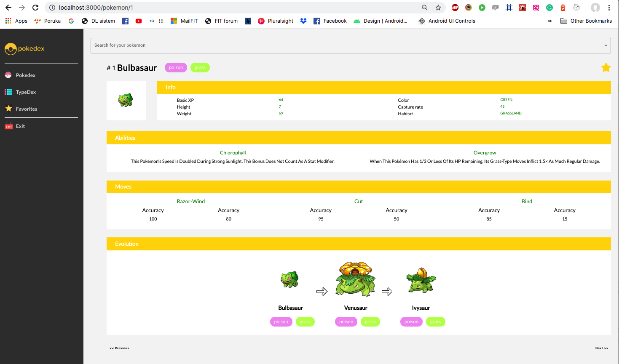Open the Dropbox bookmark icon

click(303, 21)
